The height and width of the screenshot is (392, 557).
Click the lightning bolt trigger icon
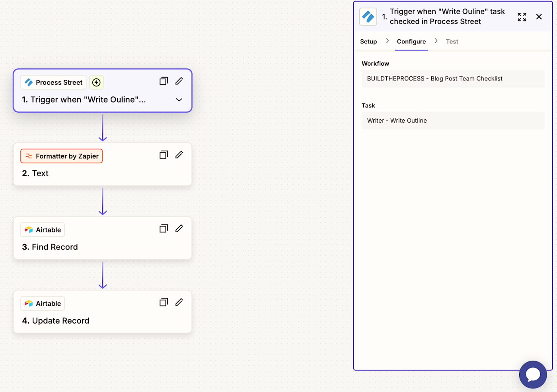(x=96, y=82)
